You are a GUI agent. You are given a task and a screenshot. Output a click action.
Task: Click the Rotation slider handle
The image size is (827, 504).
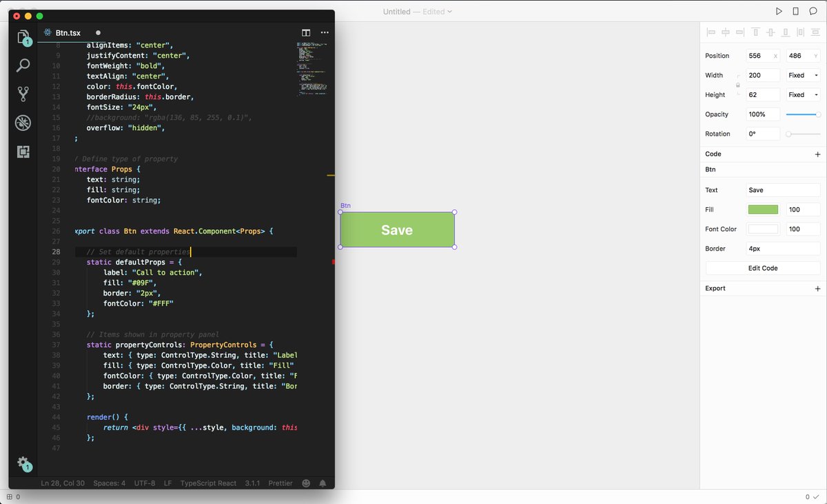pos(788,134)
